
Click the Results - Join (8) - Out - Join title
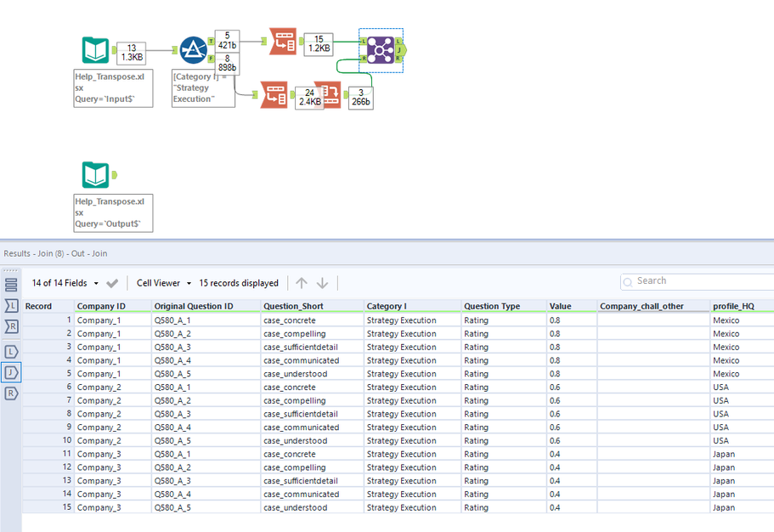point(55,253)
